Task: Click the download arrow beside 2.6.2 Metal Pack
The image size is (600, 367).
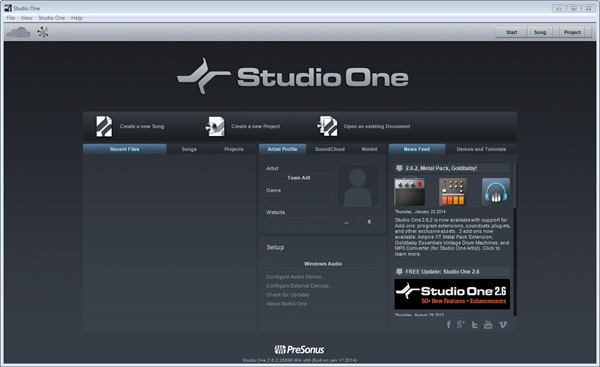Action: pos(399,168)
